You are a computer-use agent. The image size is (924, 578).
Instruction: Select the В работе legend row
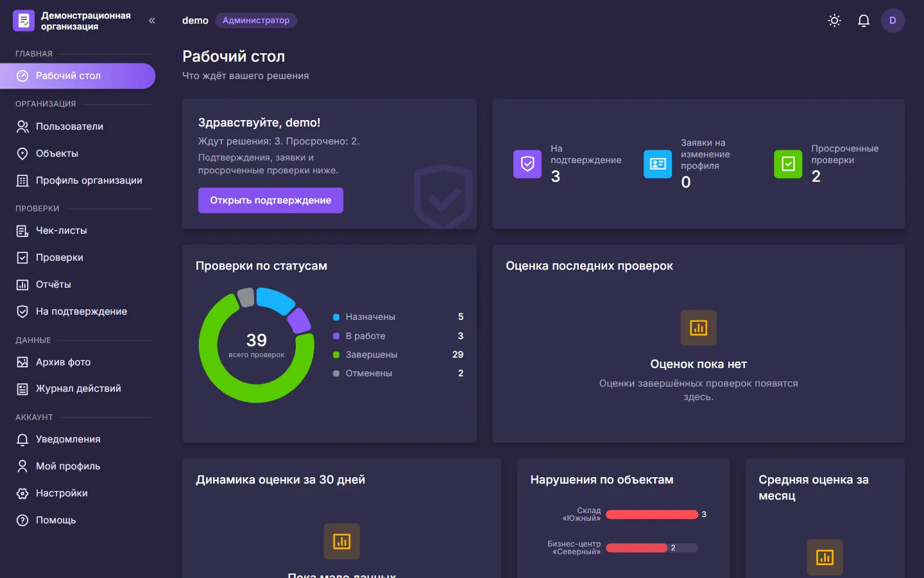pyautogui.click(x=398, y=336)
